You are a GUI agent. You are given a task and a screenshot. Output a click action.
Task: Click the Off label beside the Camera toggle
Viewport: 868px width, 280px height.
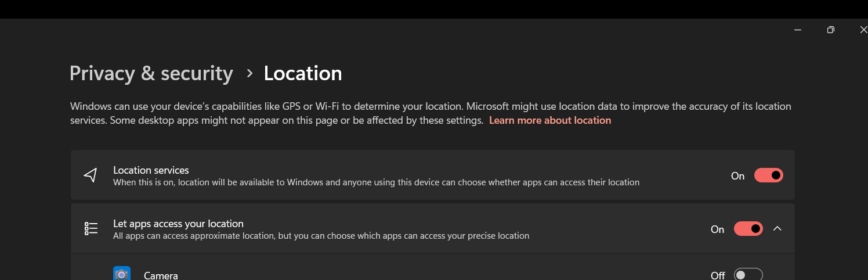click(x=718, y=275)
